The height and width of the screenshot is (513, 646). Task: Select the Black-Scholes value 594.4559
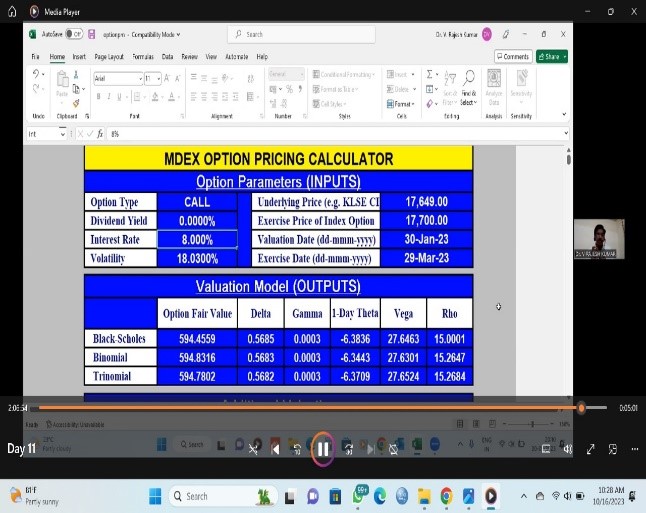(197, 339)
